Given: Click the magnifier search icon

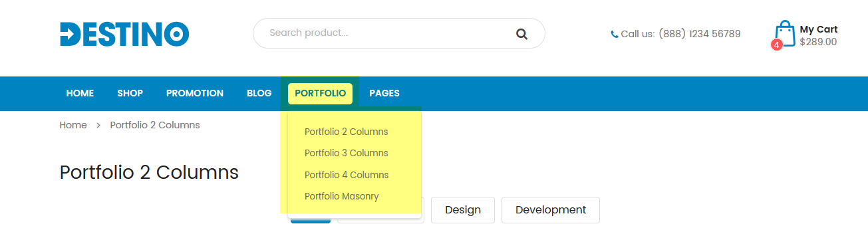Looking at the screenshot, I should (521, 34).
